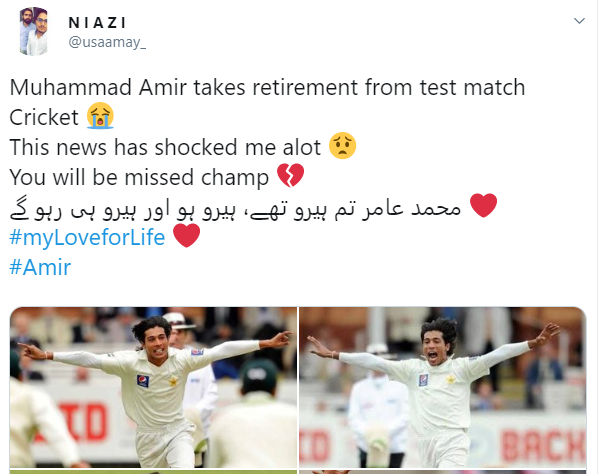Click the red heart after #myLoveforLife
This screenshot has width=609, height=474.
click(186, 235)
